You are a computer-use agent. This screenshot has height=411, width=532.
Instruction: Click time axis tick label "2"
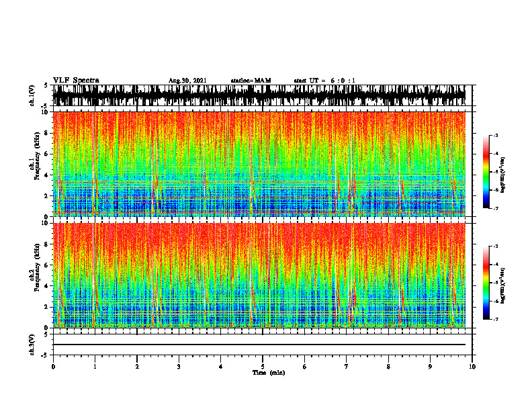[137, 367]
